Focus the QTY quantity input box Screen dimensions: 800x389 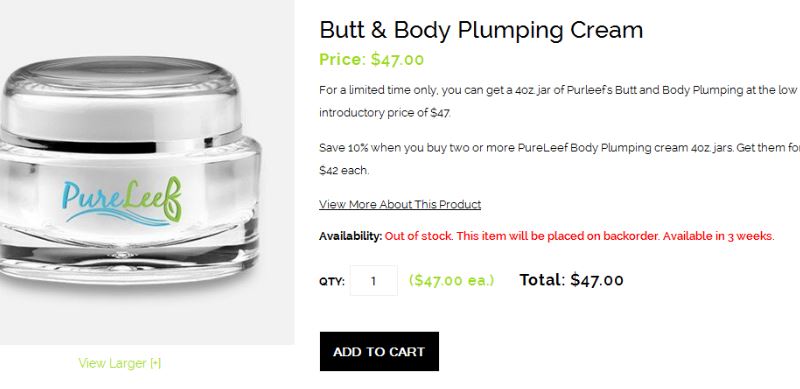(373, 280)
